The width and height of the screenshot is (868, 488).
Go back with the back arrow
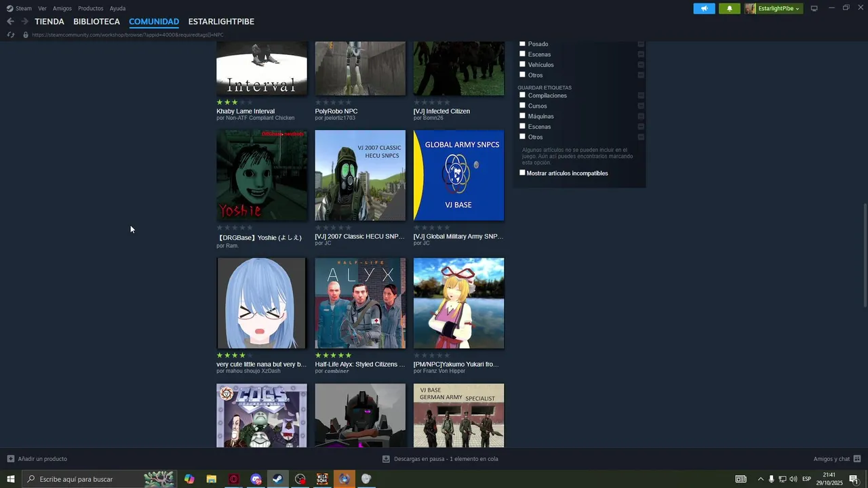click(x=10, y=22)
